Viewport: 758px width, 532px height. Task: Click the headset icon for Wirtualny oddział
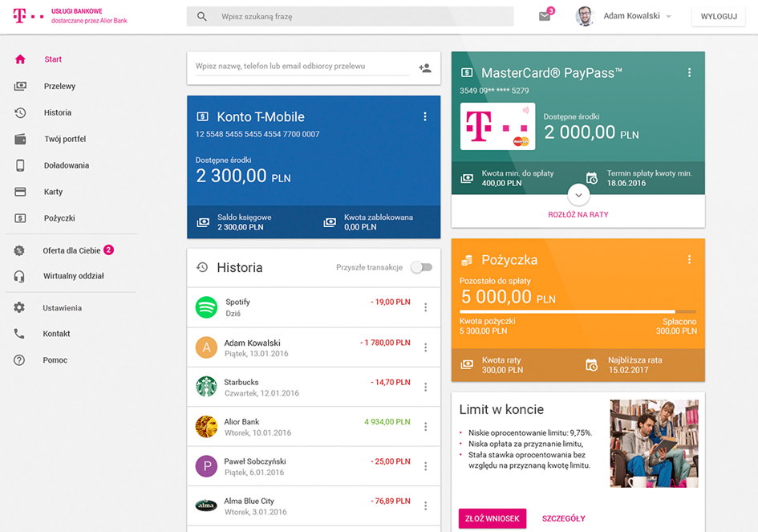click(19, 276)
